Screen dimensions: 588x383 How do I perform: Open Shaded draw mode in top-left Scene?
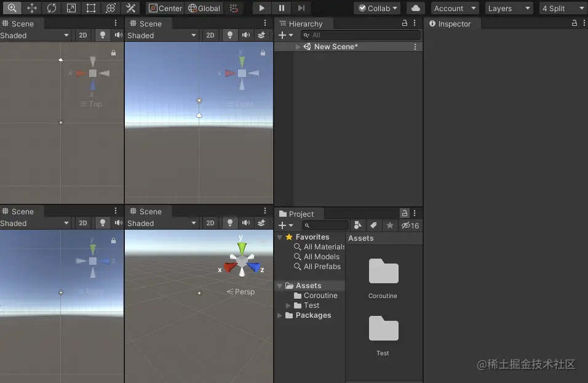(34, 35)
